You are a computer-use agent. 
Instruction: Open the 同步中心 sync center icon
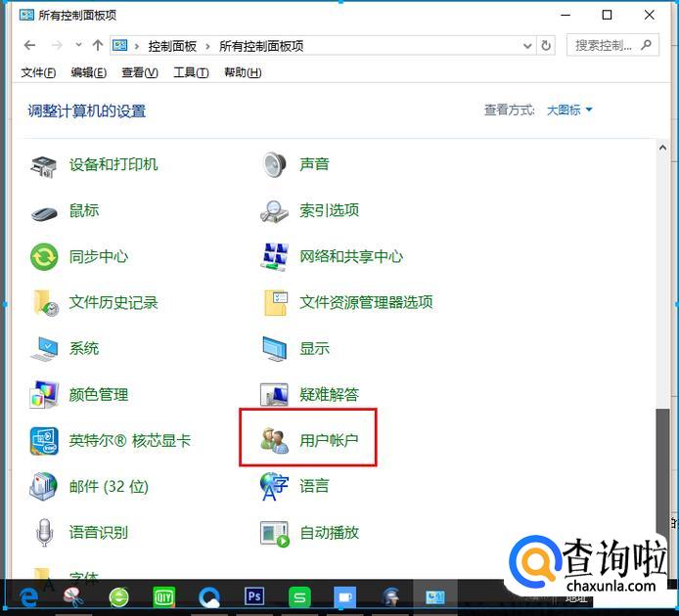pos(45,256)
